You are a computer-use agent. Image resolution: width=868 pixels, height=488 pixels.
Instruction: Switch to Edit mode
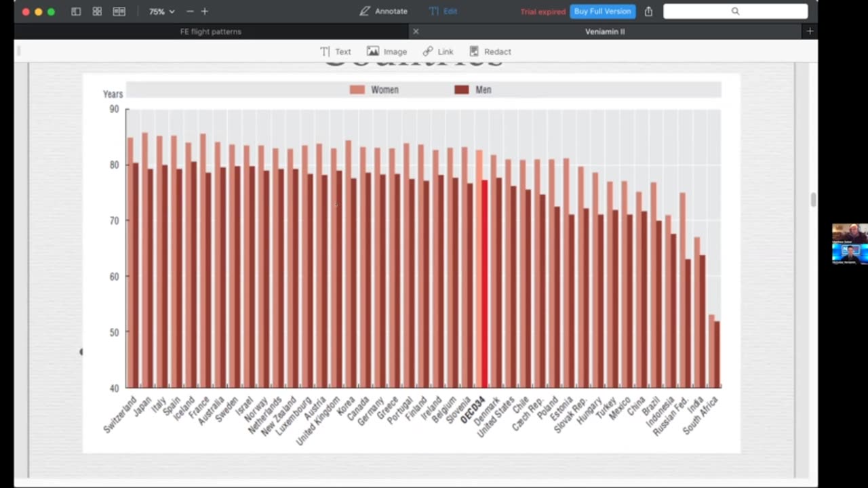tap(443, 12)
